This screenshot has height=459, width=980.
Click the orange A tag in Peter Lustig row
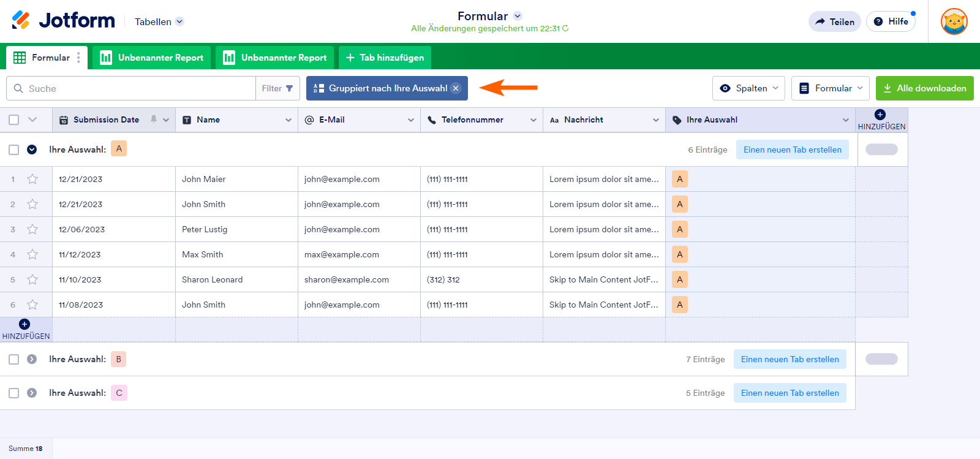point(679,229)
